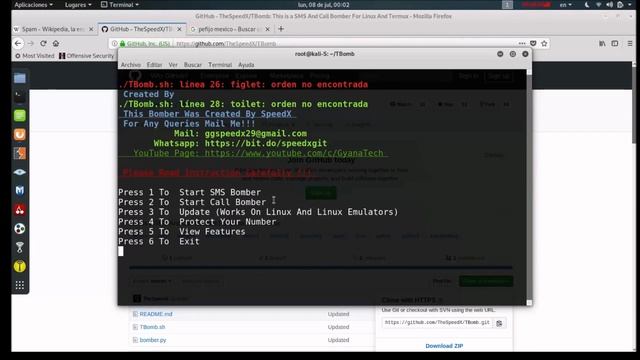Open README.md file link
The height and width of the screenshot is (360, 640).
click(156, 314)
